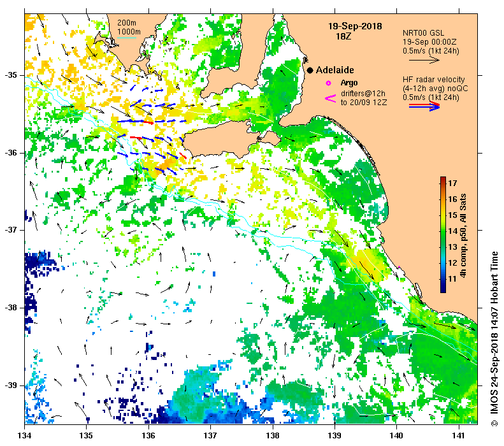Click the Adelaide label
Image resolution: width=504 pixels, height=446 pixels.
point(335,70)
